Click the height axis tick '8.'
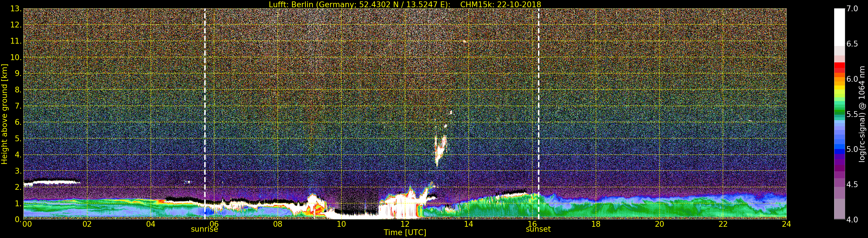The width and height of the screenshot is (868, 238). [18, 90]
